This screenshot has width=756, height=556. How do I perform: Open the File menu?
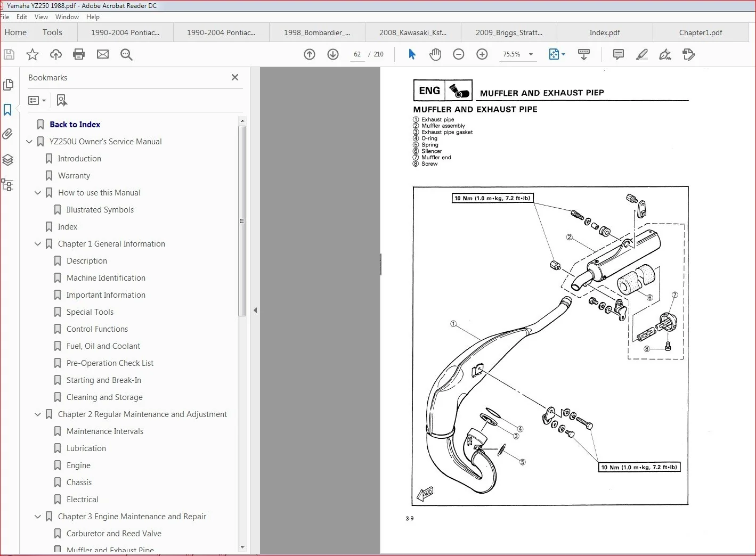pyautogui.click(x=5, y=17)
